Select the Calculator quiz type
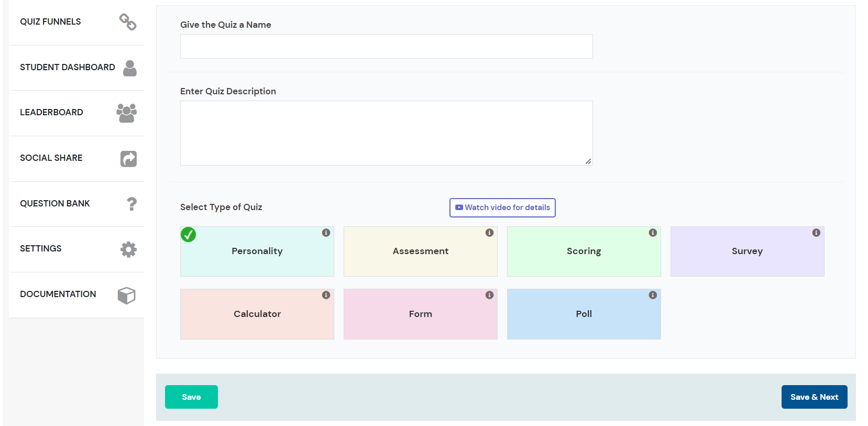Screen dimensions: 868x426 (257, 314)
